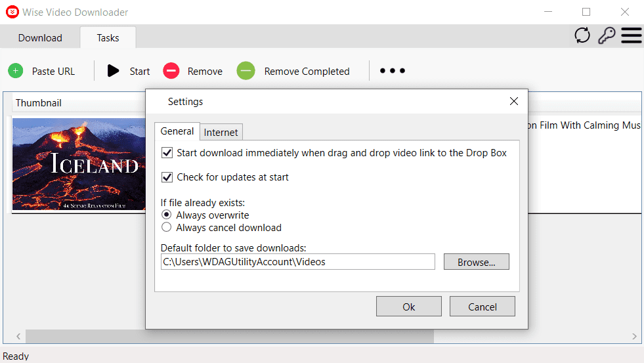The image size is (644, 363).
Task: Click the default download folder path field
Action: [x=297, y=262]
